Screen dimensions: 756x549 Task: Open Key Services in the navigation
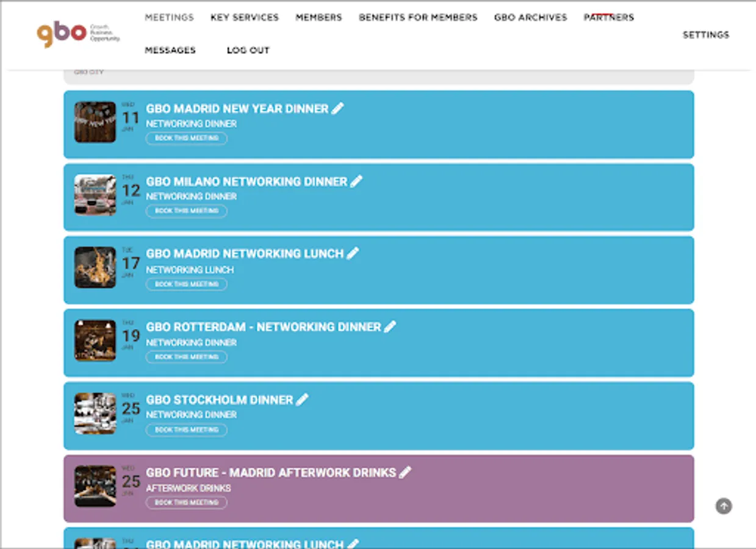[x=245, y=17]
